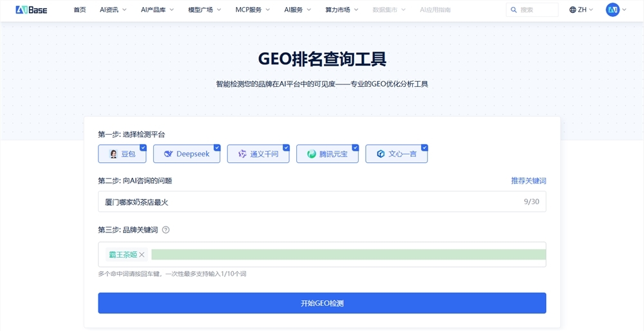Open the ZH language dropdown

coord(581,10)
